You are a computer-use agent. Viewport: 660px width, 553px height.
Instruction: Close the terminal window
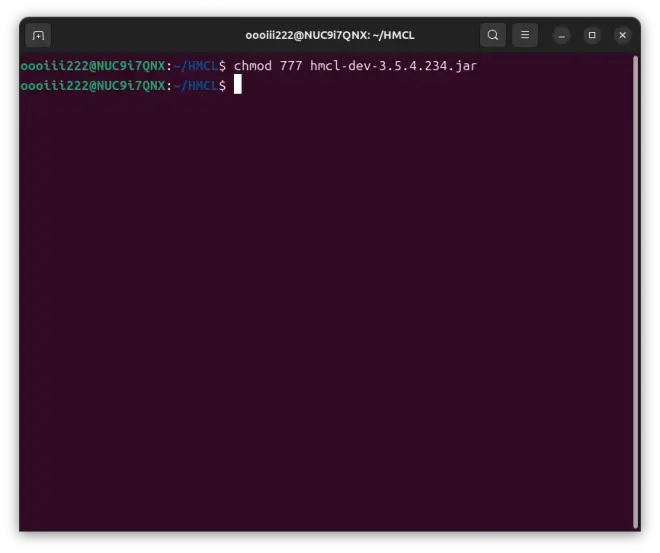pos(622,35)
